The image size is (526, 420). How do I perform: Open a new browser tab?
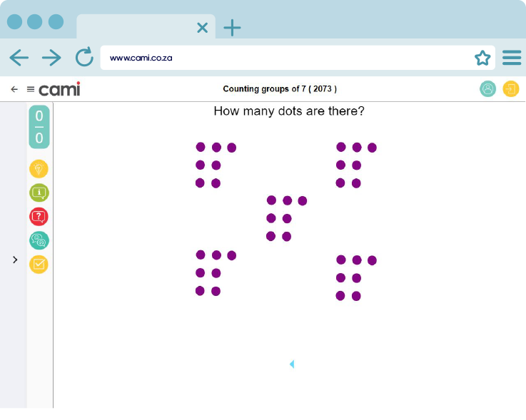pyautogui.click(x=232, y=28)
